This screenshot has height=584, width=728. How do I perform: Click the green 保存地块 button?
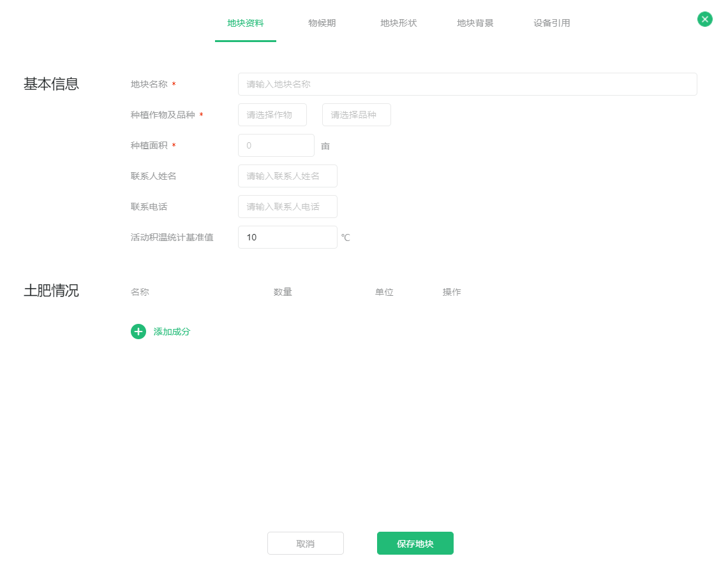(415, 543)
